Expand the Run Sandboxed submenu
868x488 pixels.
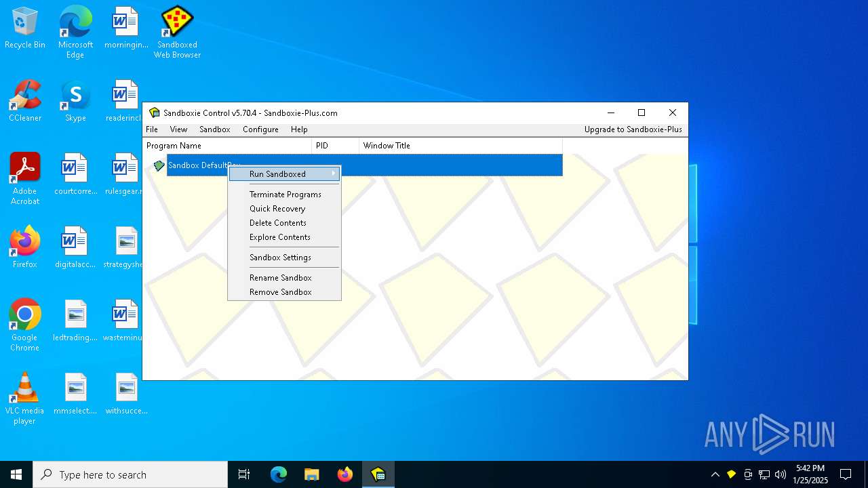pyautogui.click(x=284, y=174)
